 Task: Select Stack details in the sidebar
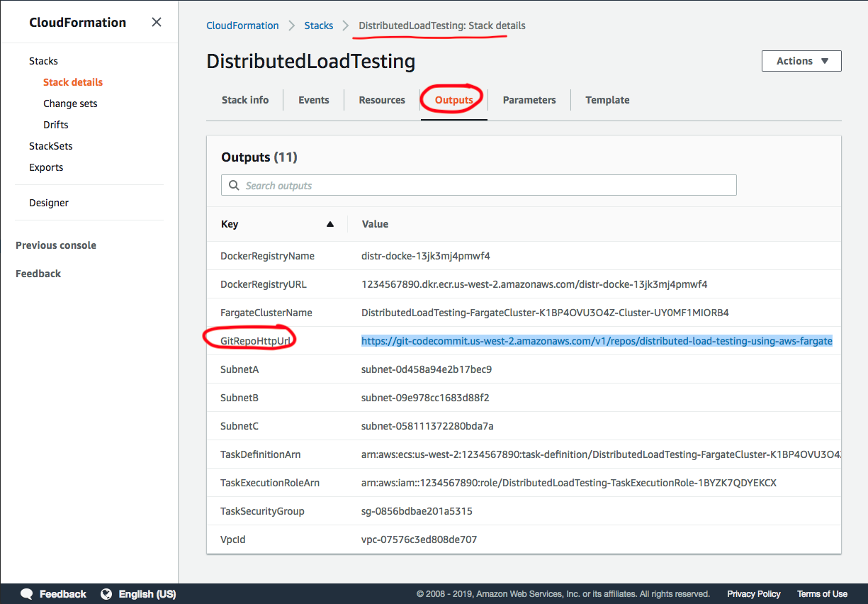click(x=73, y=82)
